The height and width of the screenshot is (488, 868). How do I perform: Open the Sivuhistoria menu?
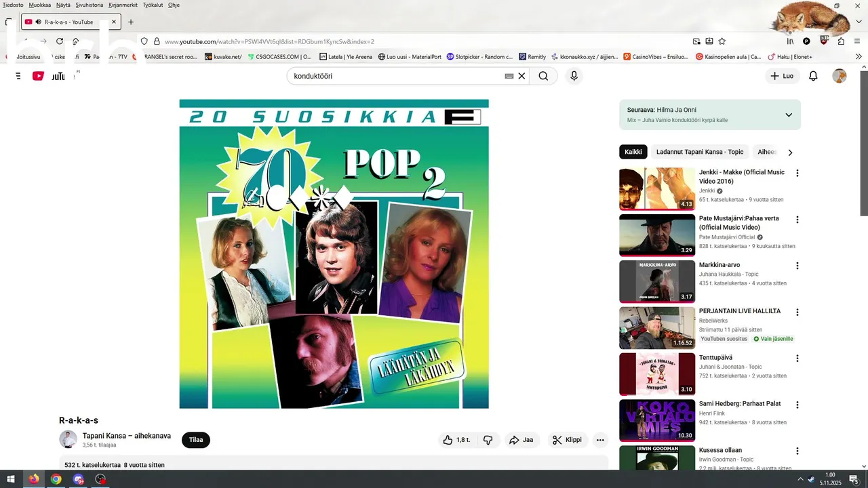coord(90,5)
